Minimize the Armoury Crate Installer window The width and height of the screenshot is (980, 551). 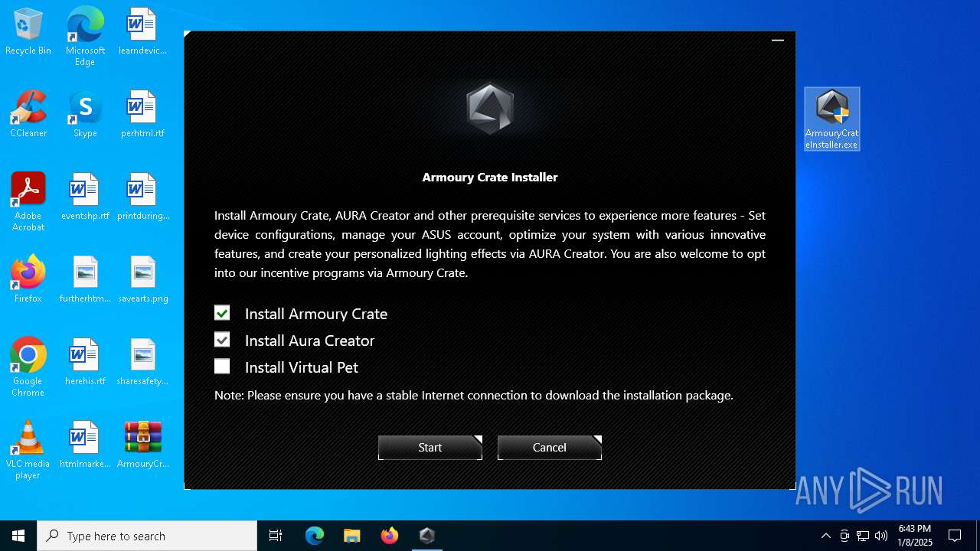pos(778,41)
